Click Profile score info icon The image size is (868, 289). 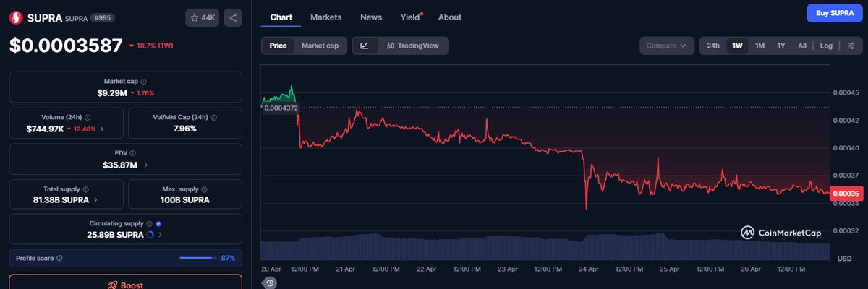(59, 258)
